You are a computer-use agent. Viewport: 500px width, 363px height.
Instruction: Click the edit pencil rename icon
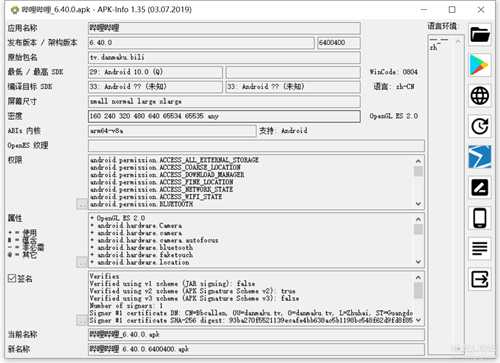(x=480, y=187)
